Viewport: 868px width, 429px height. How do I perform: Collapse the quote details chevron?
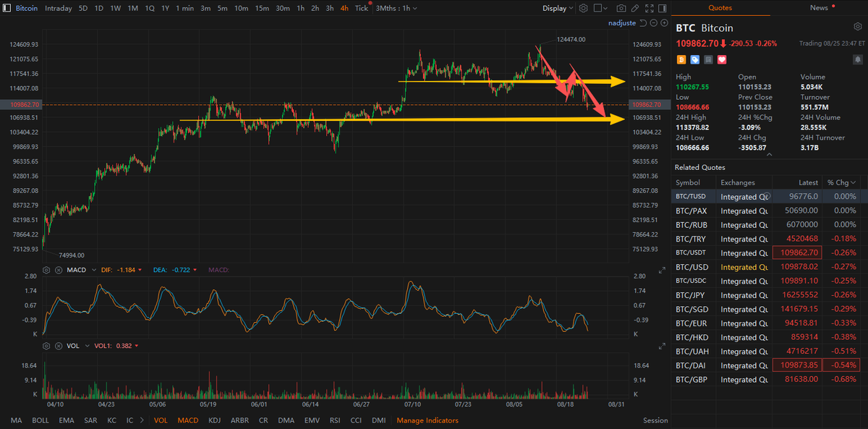point(770,154)
